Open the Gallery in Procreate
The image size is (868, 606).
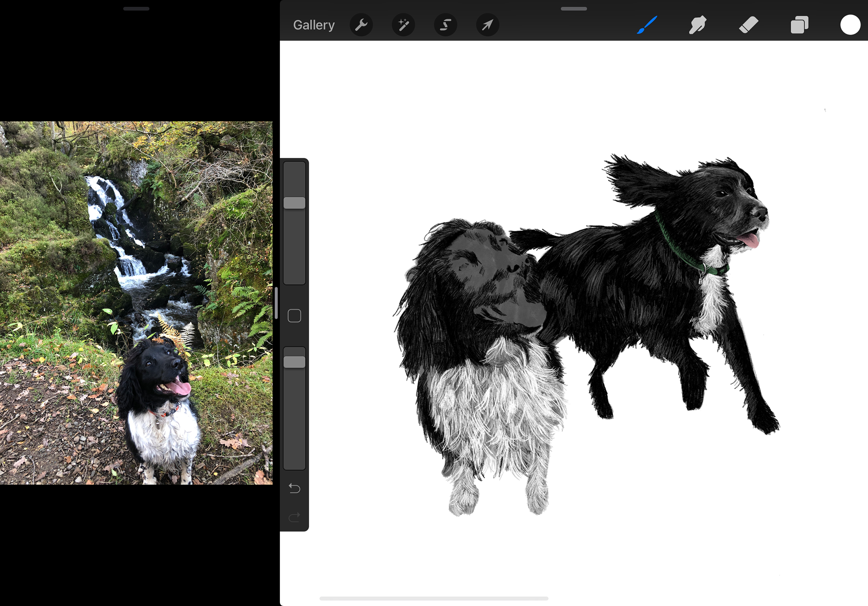(x=314, y=25)
